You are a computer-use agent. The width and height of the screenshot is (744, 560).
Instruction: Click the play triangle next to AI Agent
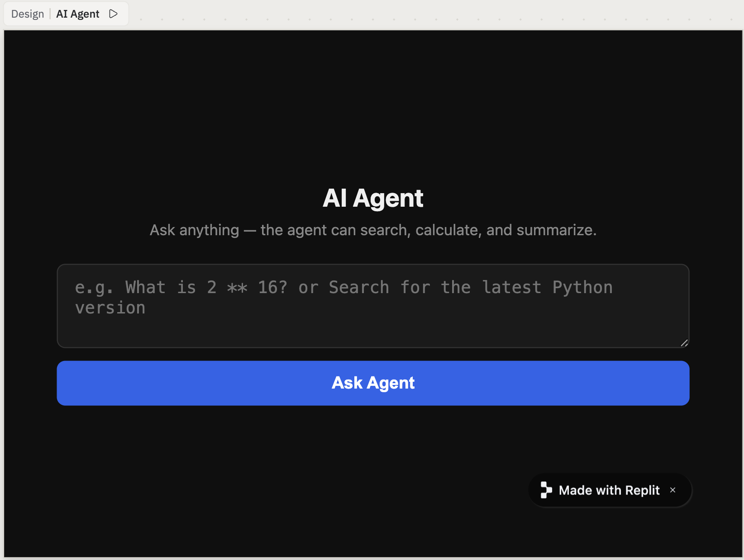(x=113, y=14)
